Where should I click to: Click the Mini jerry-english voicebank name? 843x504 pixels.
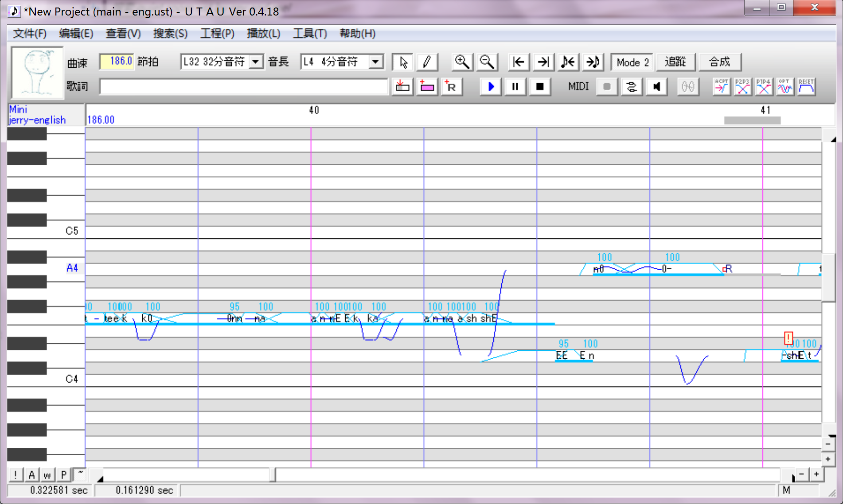point(37,115)
